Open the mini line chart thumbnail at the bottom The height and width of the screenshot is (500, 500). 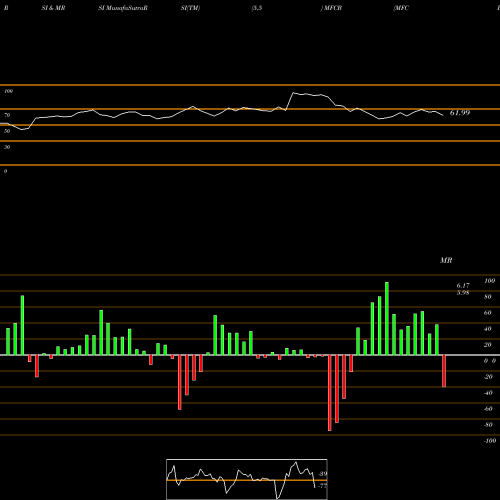247,479
